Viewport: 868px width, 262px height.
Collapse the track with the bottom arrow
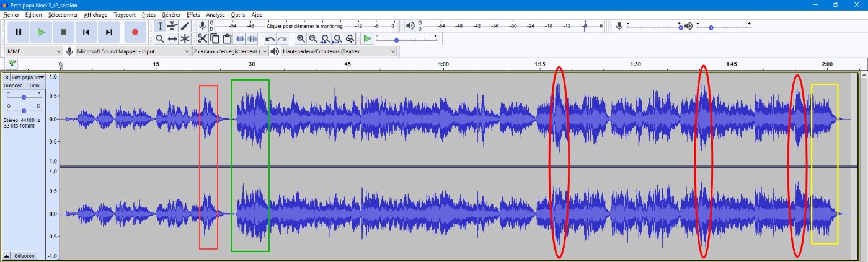(6, 256)
